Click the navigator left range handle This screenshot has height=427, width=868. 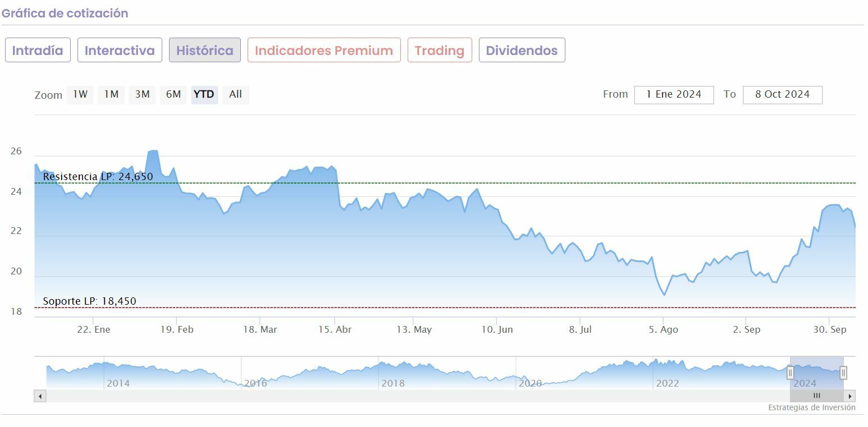pos(790,373)
